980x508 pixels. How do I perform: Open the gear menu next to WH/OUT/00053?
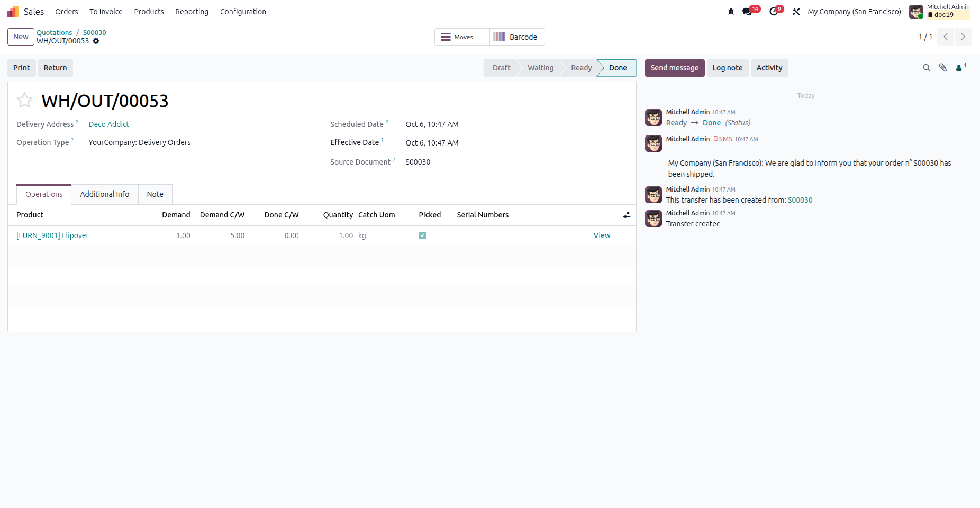[x=96, y=41]
